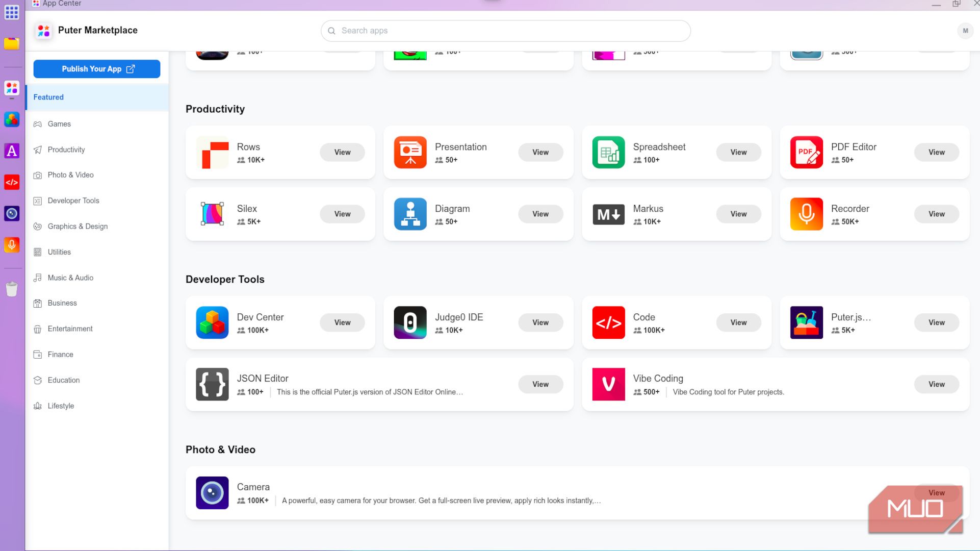
Task: Select the Spreadsheet app icon
Action: click(608, 152)
